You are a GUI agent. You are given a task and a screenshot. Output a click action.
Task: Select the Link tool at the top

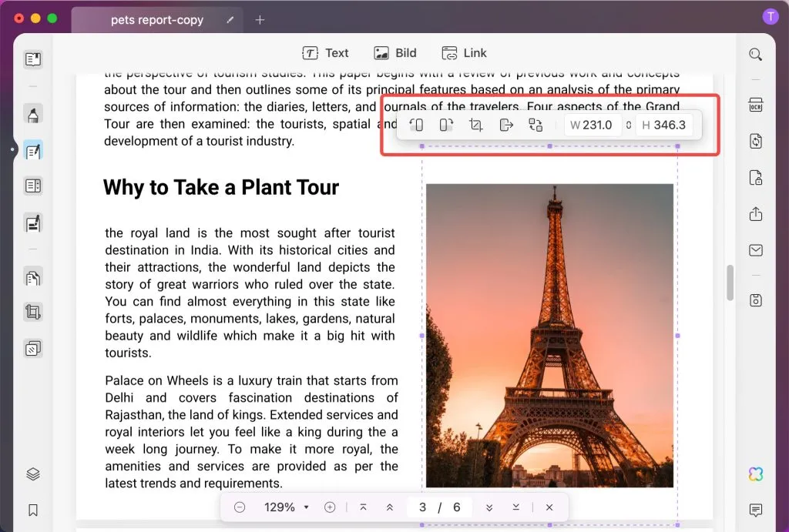click(x=465, y=52)
